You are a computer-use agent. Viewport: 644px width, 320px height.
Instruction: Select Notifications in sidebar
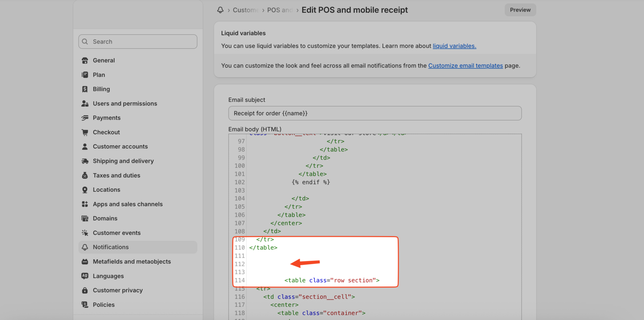tap(138, 247)
